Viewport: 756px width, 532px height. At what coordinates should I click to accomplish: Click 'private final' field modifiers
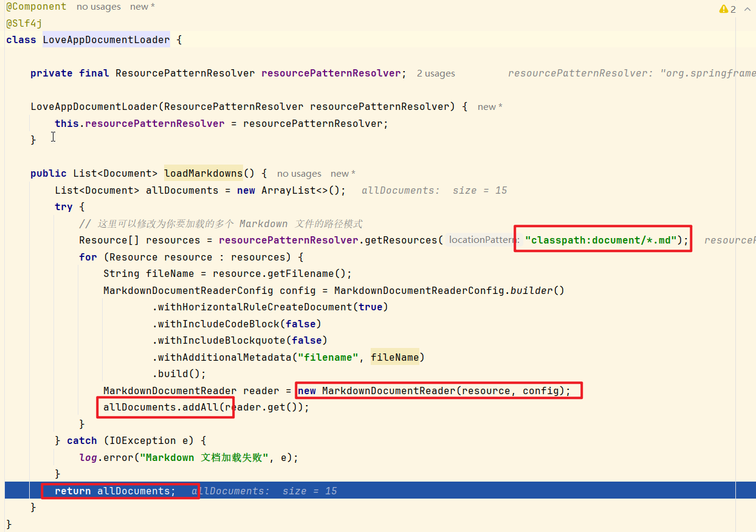point(70,73)
